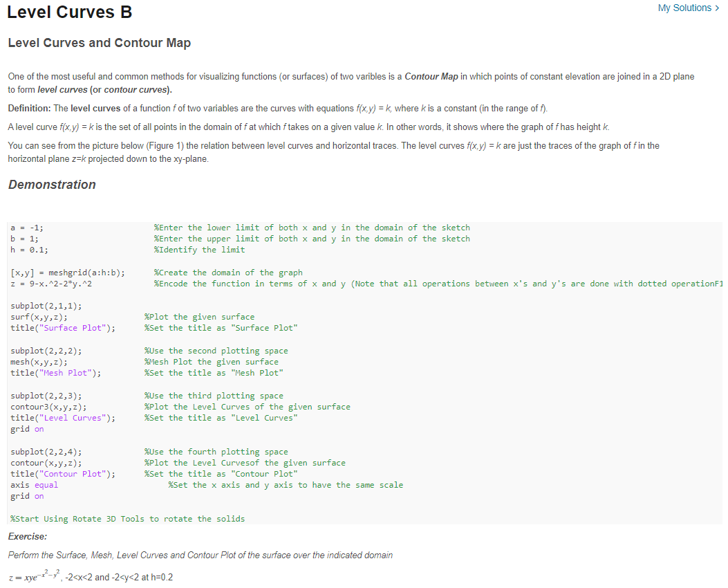Click the mesh(x,y,z) plotting command

pyautogui.click(x=38, y=361)
